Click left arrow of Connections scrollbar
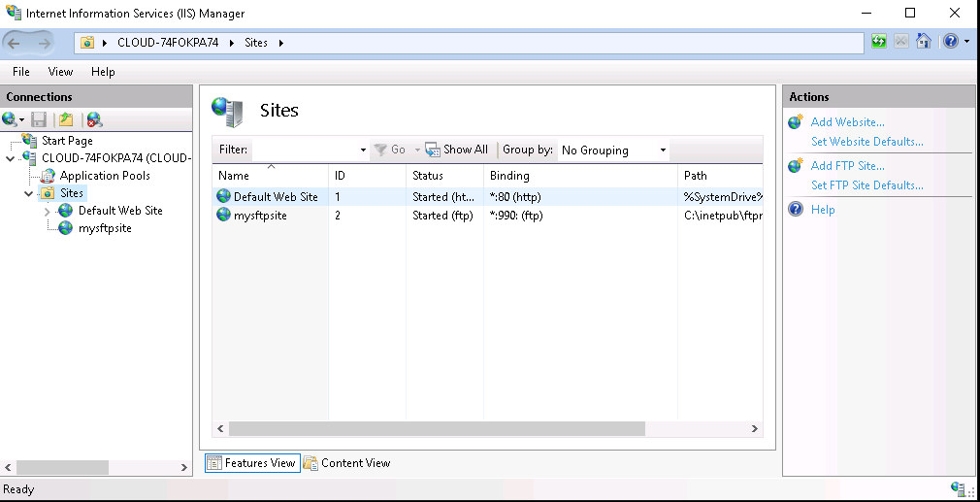 [x=8, y=468]
